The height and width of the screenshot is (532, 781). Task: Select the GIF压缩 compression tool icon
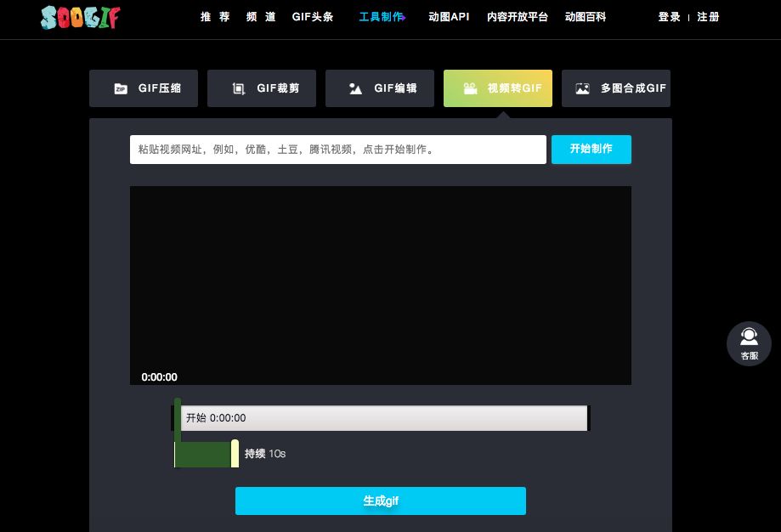(121, 88)
